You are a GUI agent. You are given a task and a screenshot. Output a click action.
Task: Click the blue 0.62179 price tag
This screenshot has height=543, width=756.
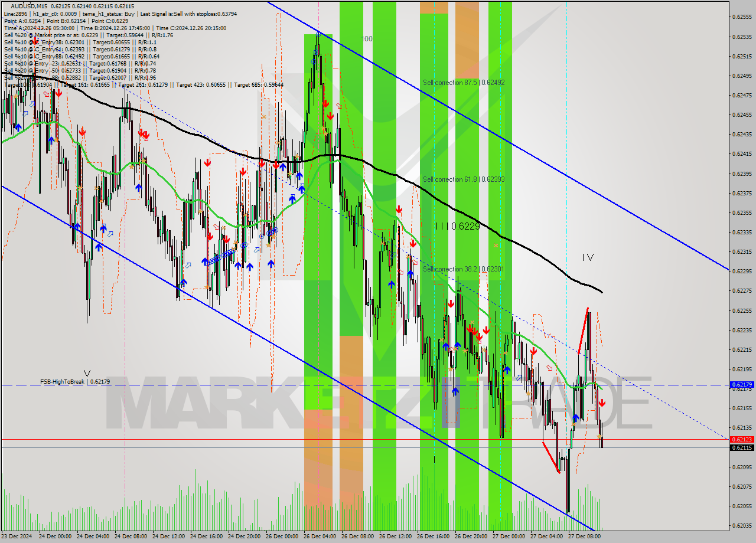742,384
